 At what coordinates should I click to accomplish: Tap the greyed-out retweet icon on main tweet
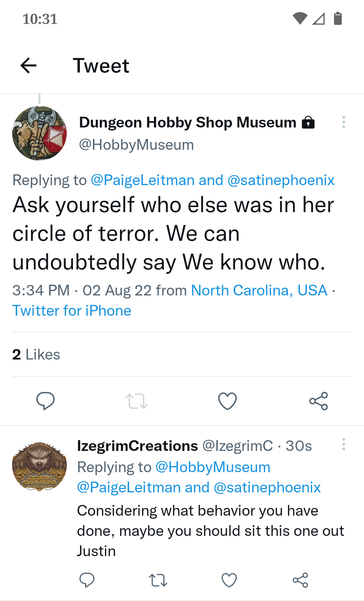pyautogui.click(x=136, y=401)
